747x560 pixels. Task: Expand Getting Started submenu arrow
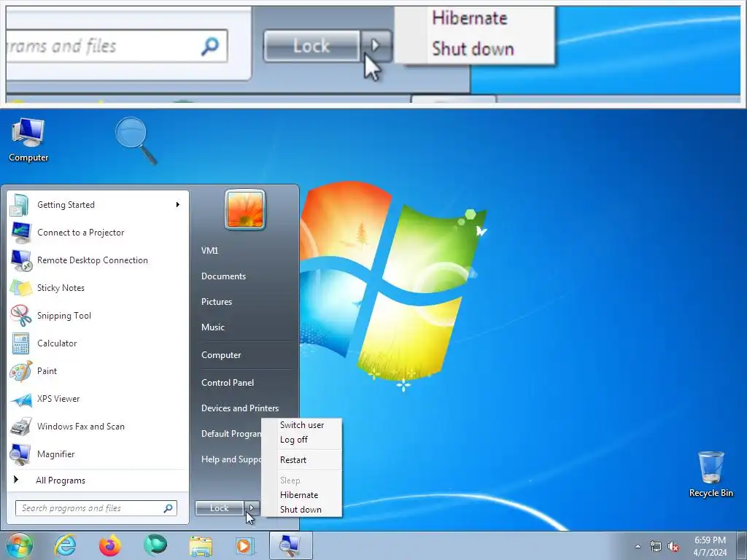178,205
